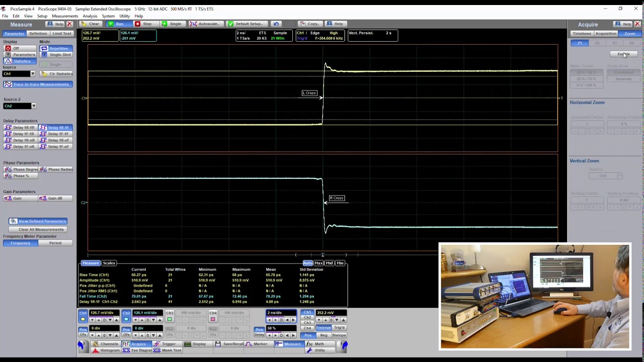Screen dimensions: 644x362
Task: Set statistics view to Max
Action: coord(318,263)
